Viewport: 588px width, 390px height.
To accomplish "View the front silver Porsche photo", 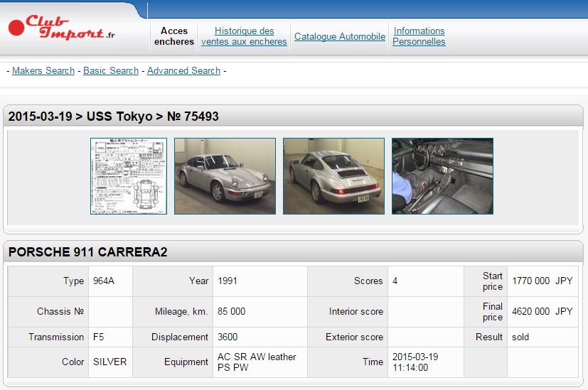I will tap(225, 176).
